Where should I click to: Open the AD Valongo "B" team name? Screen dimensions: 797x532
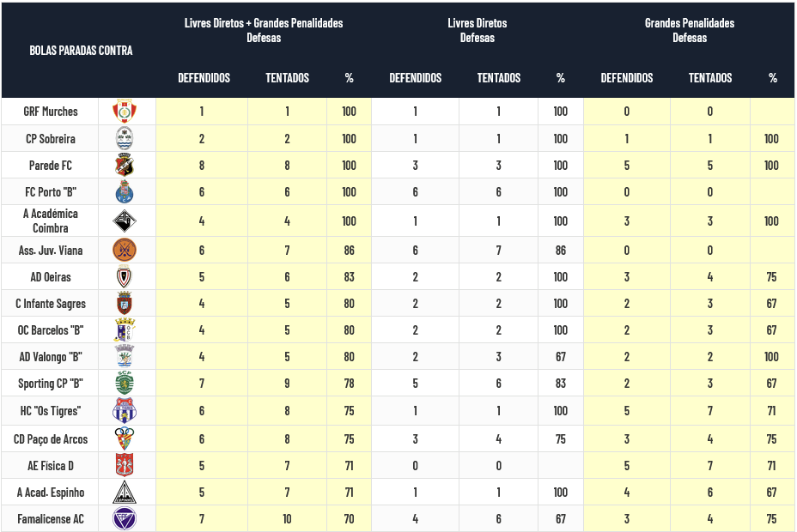coord(51,357)
